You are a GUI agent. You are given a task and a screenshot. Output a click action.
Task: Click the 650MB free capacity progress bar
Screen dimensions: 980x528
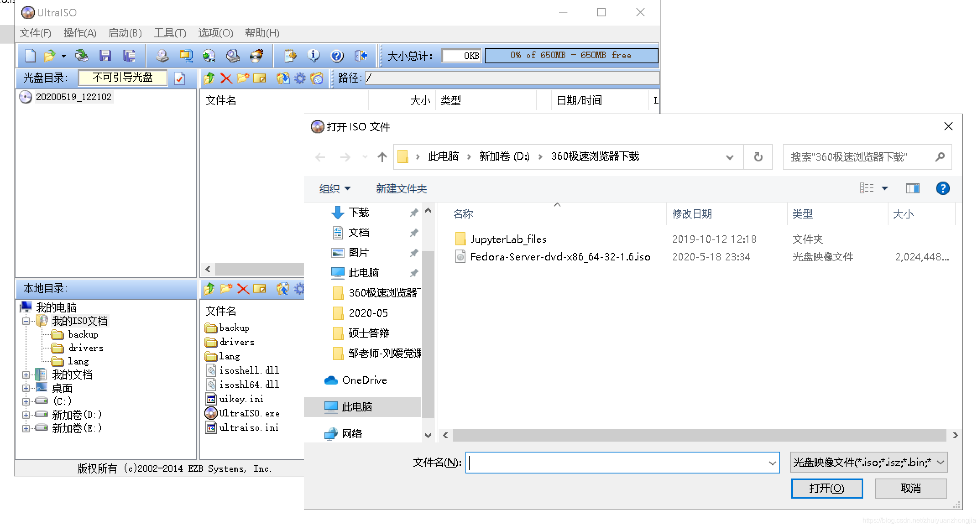pos(571,55)
